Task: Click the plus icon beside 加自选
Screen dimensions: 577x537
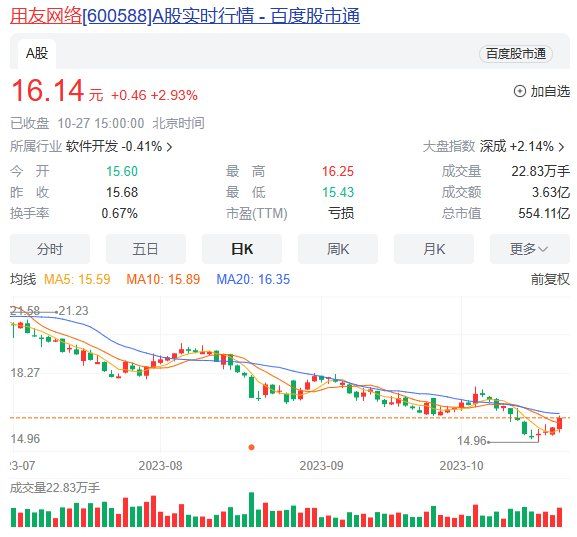Action: pyautogui.click(x=520, y=91)
